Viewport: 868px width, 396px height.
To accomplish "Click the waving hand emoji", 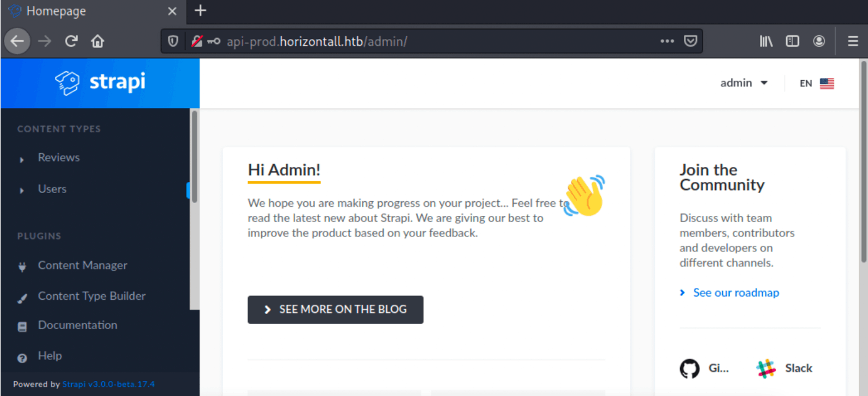I will (584, 195).
